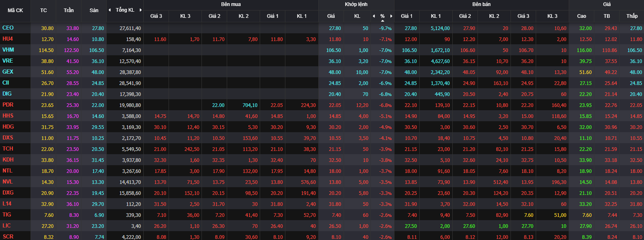This screenshot has height=240, width=644.
Task: Select the Bên bán group header
Action: click(x=481, y=5)
